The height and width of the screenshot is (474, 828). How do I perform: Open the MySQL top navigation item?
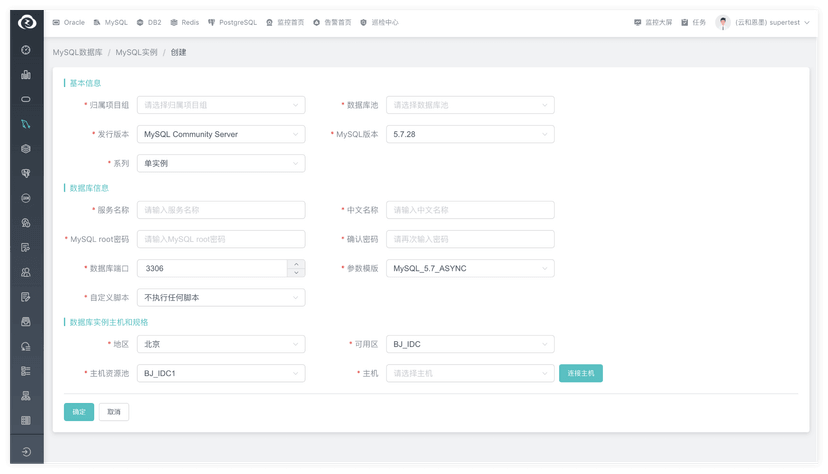(110, 22)
